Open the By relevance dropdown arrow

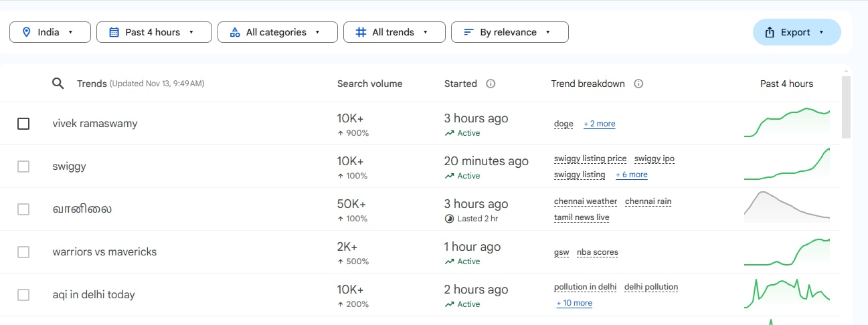pyautogui.click(x=548, y=32)
